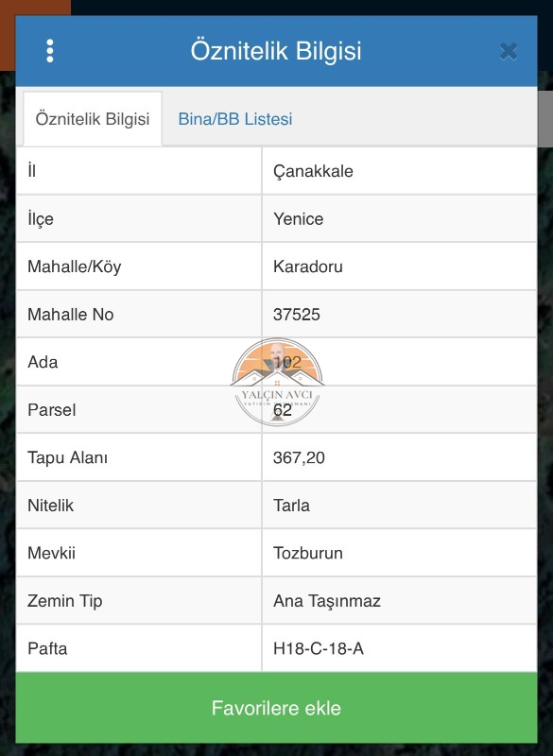
Task: Click the gray scrollbar handle beside the dialog
Action: click(545, 119)
